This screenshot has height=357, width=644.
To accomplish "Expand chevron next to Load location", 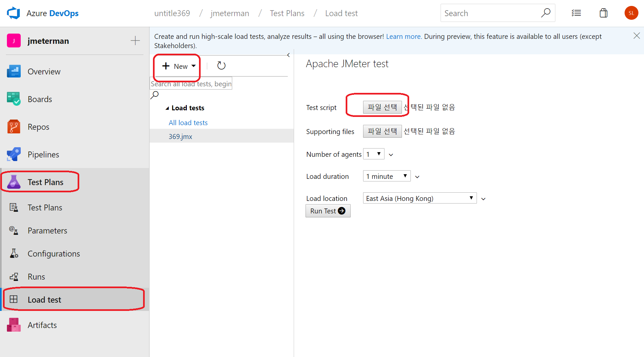I will click(x=483, y=199).
